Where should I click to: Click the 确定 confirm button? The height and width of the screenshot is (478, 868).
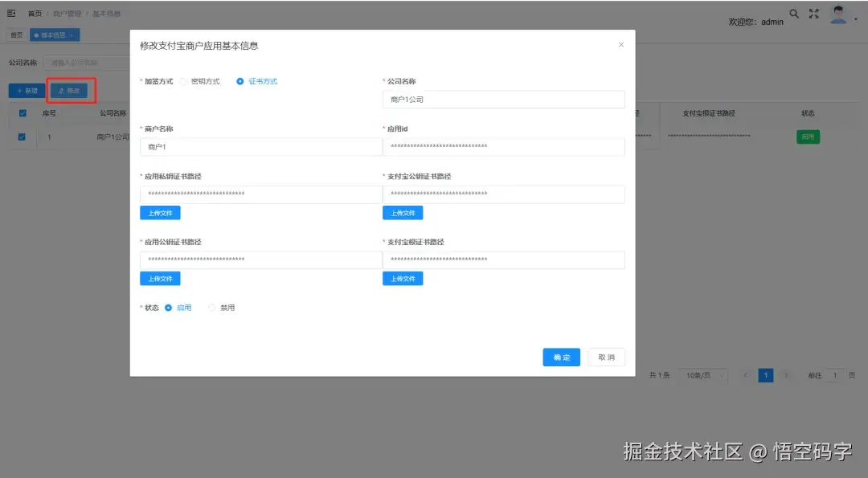point(561,357)
